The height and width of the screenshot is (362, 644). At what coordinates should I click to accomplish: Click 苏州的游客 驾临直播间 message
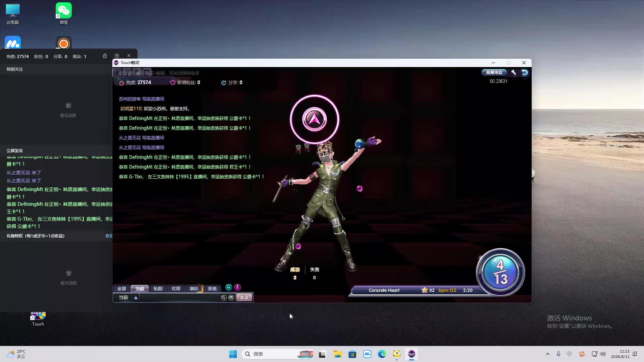(141, 99)
